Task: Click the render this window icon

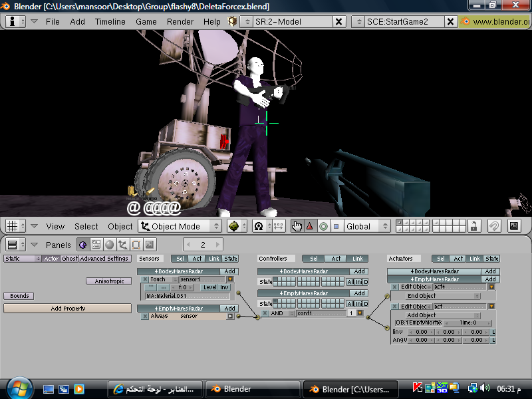Action: pos(513,226)
